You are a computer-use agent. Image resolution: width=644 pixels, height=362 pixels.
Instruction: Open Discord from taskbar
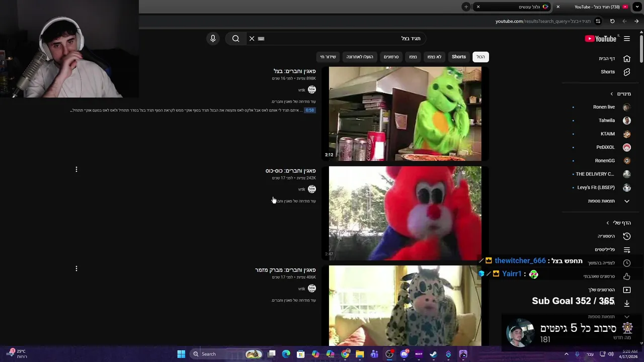point(404,354)
